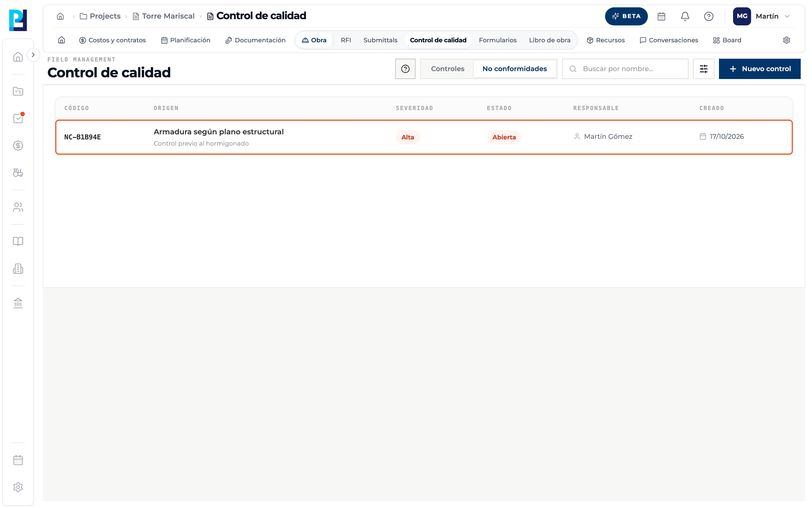Image resolution: width=812 pixels, height=508 pixels.
Task: Open sidebar open-book icon
Action: (x=18, y=241)
